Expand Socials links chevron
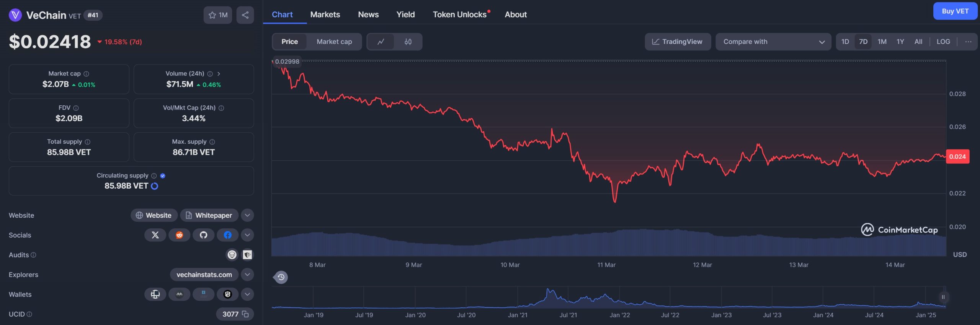The height and width of the screenshot is (325, 980). (248, 235)
